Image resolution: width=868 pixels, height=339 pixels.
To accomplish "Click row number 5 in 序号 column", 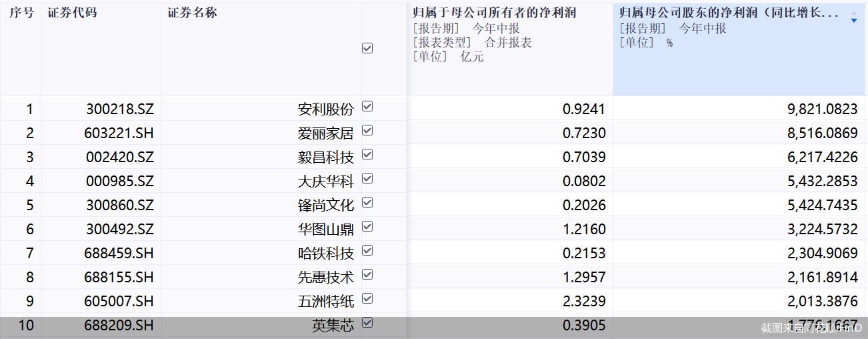I will tap(29, 206).
